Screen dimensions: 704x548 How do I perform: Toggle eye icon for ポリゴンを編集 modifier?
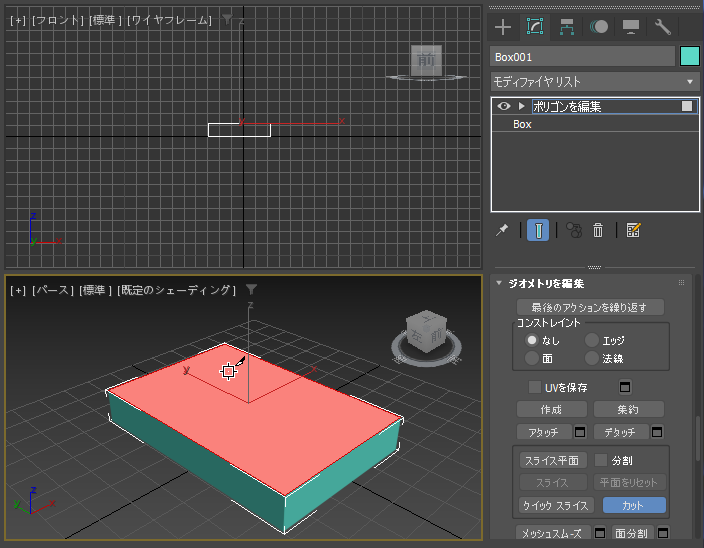504,106
